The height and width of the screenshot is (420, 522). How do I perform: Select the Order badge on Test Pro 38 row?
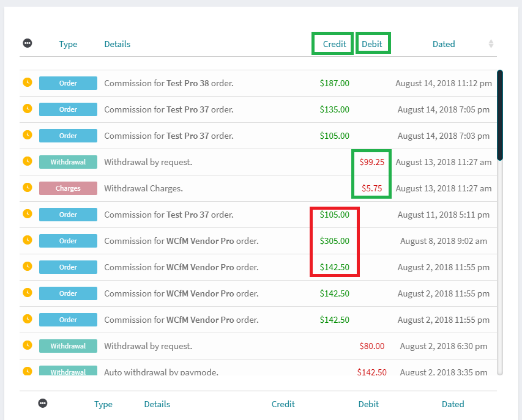(68, 83)
